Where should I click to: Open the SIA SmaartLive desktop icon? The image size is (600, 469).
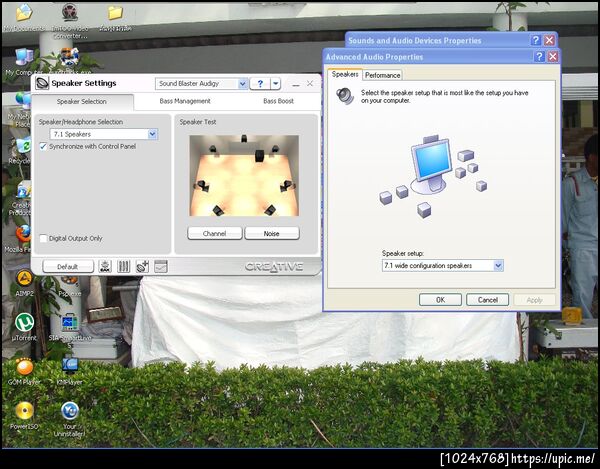(x=70, y=330)
